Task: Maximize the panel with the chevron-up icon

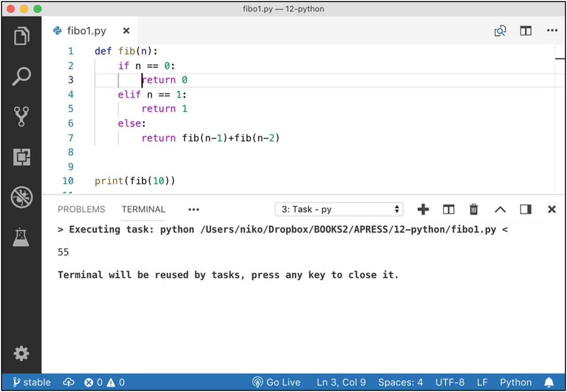Action: 500,210
